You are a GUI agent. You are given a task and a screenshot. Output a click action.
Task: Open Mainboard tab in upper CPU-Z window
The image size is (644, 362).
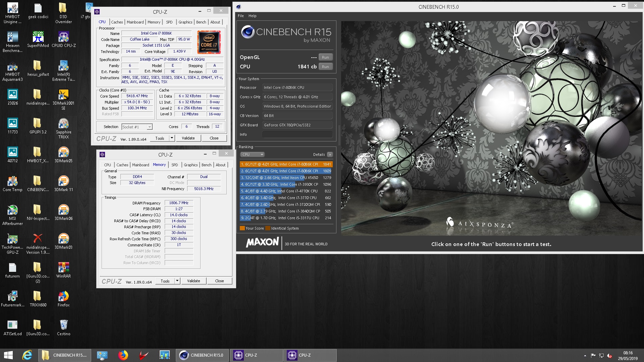coord(135,22)
